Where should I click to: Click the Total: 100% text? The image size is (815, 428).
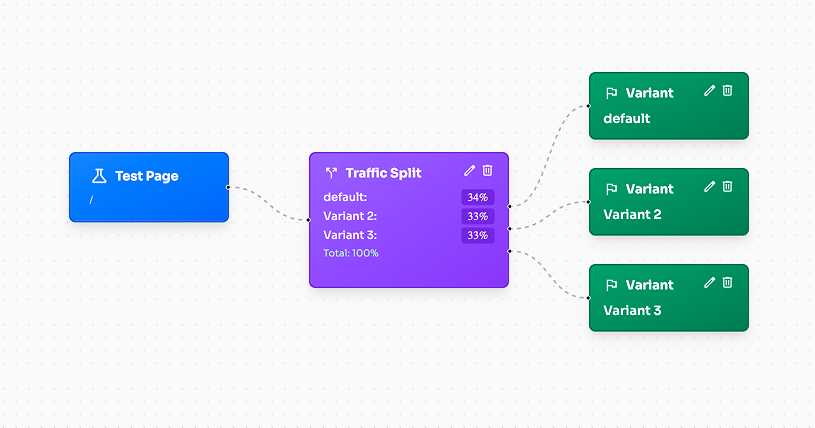[351, 253]
